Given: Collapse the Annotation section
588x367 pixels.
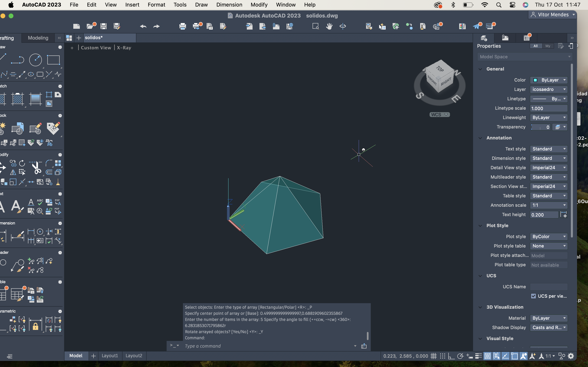Looking at the screenshot, I should 480,138.
